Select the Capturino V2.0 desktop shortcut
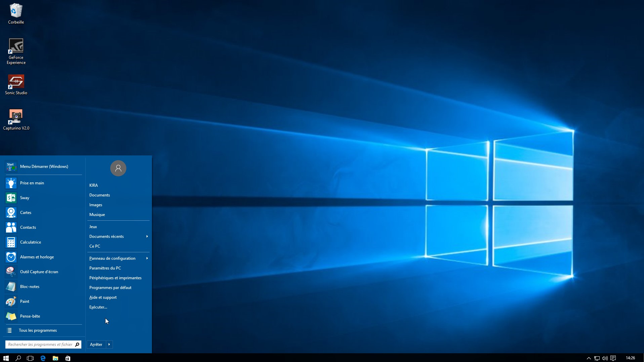 pos(16,120)
